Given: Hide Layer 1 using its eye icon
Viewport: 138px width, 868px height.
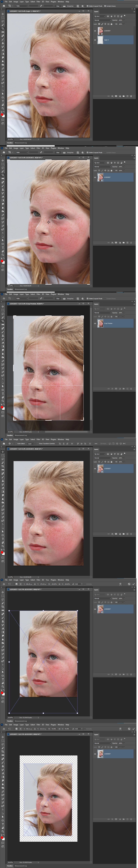Looking at the screenshot, I should (x=95, y=40).
